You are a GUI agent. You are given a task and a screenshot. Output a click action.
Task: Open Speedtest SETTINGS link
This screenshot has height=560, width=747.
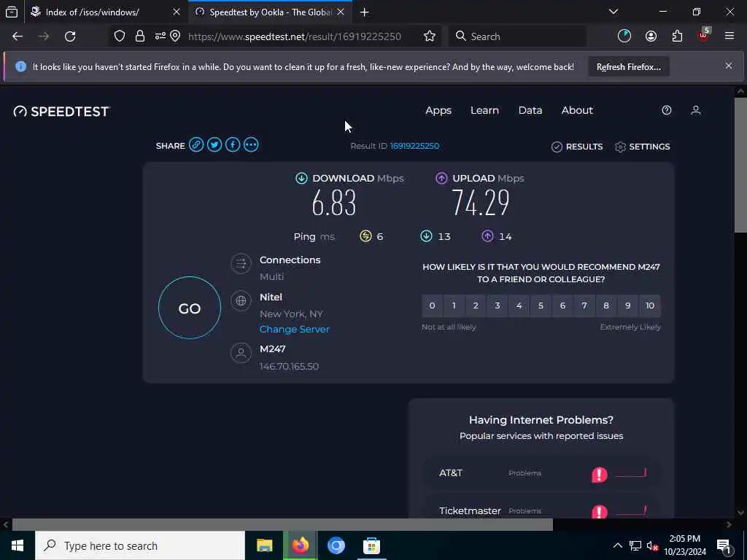click(642, 147)
